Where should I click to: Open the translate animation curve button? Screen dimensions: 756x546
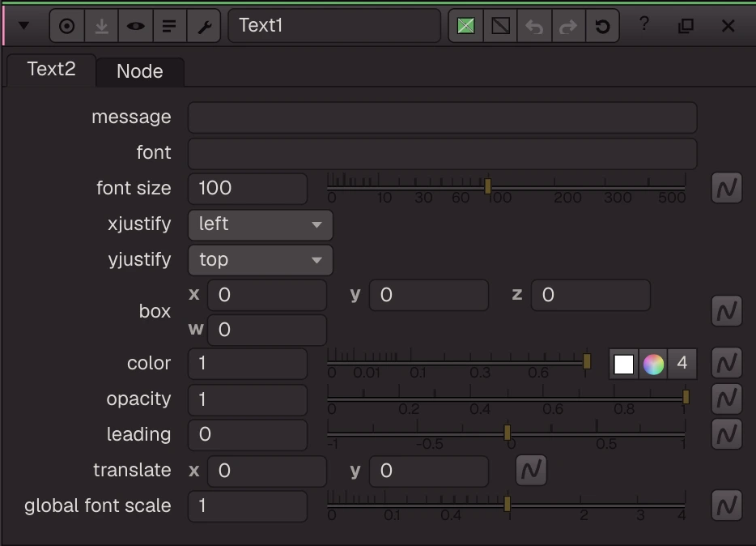pyautogui.click(x=531, y=470)
